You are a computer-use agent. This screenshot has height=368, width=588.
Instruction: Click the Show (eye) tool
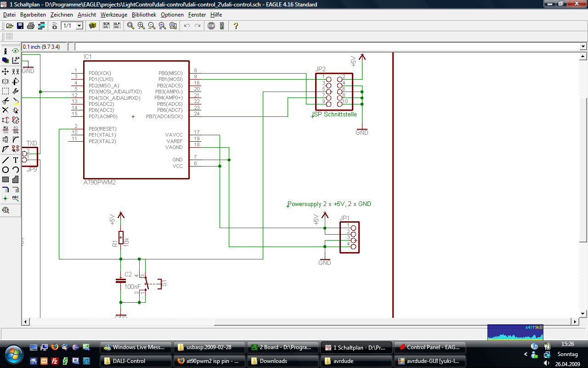[x=16, y=51]
